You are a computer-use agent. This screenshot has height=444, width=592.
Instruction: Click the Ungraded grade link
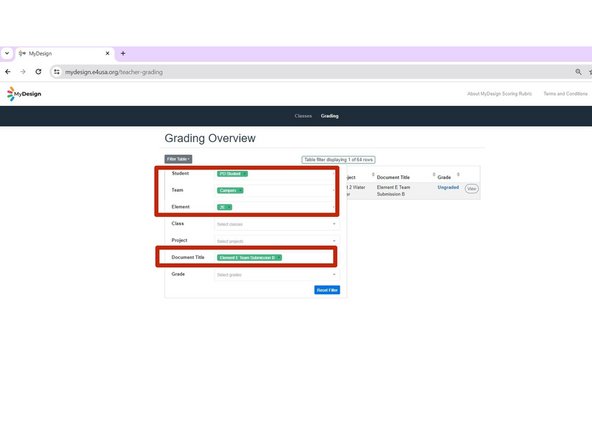[x=448, y=187]
